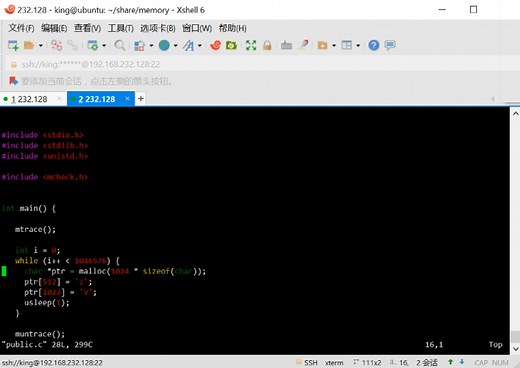Click the "public.c" 28L, 299C status line
Viewport: 520px width, 368px height.
[47, 345]
